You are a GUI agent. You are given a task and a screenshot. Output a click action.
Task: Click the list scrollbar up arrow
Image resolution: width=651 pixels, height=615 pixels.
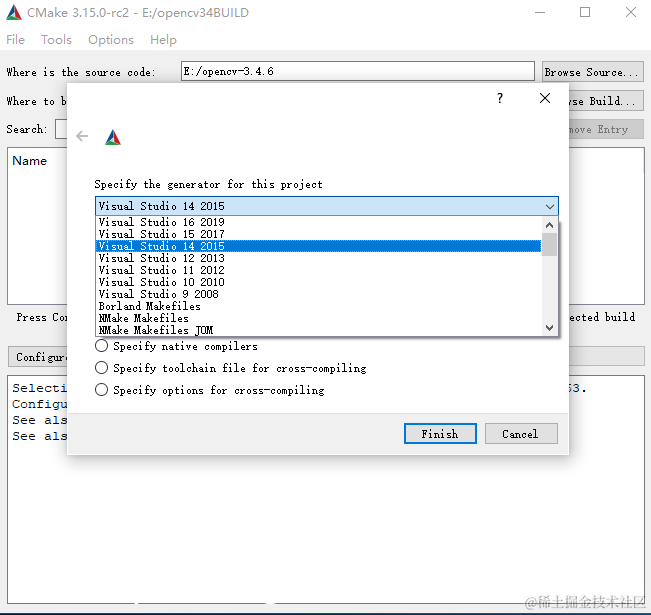tap(549, 225)
